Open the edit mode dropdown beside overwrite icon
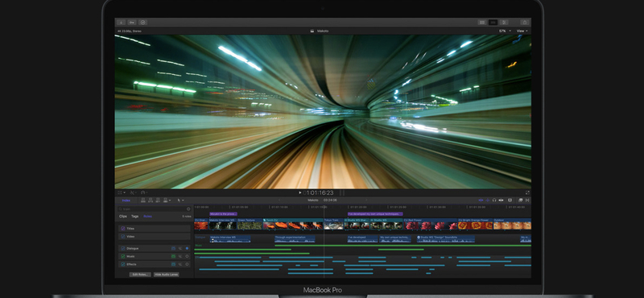Screen dimensions: 644x298 170,201
